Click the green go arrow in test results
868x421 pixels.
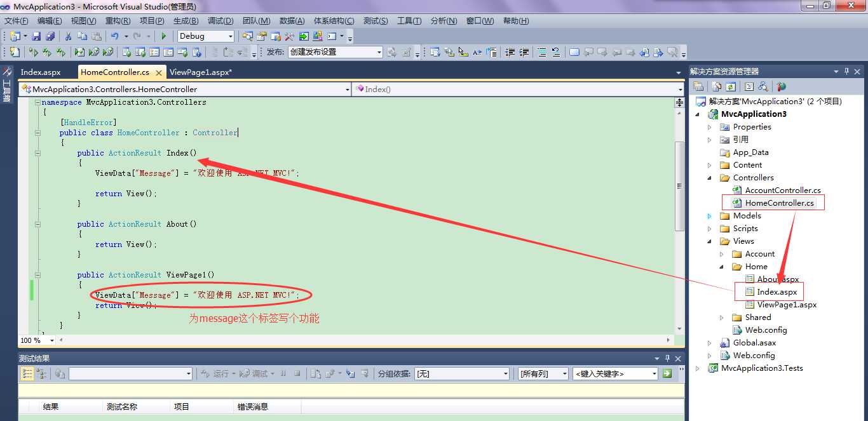pyautogui.click(x=667, y=373)
